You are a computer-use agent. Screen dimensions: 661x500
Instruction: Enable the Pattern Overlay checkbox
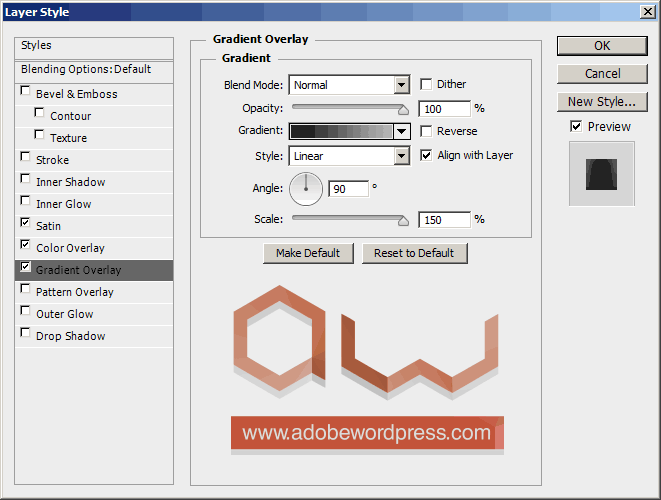pos(25,288)
